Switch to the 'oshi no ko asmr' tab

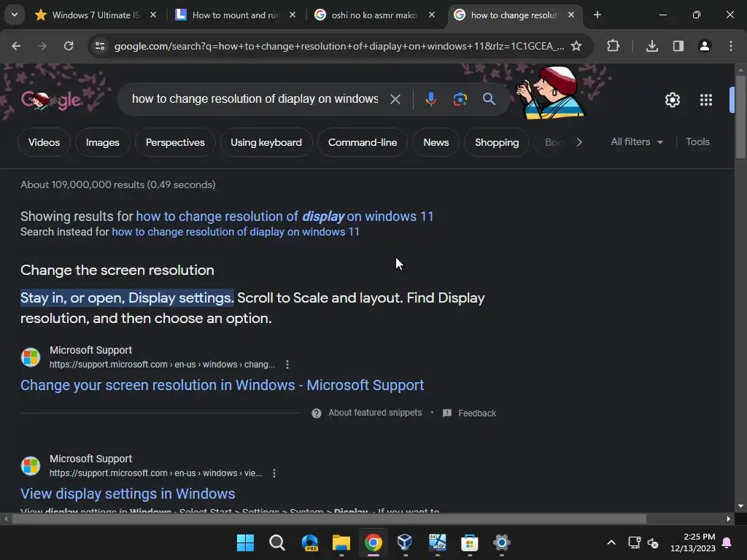373,15
